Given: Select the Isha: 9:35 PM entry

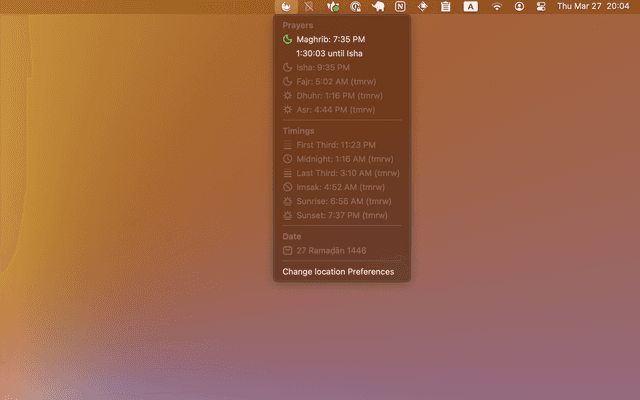Looking at the screenshot, I should (318, 68).
